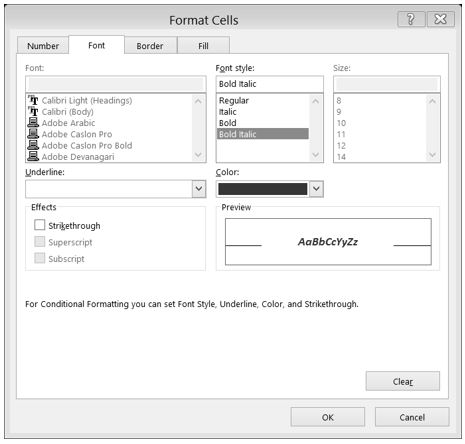The image size is (465, 444).
Task: Choose Italic font style
Action: [x=263, y=112]
